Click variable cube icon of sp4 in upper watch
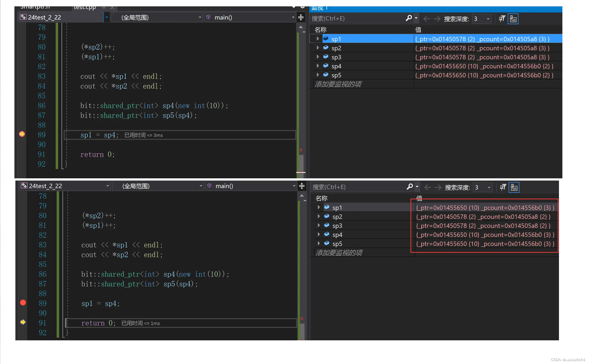589x364 pixels. click(326, 66)
